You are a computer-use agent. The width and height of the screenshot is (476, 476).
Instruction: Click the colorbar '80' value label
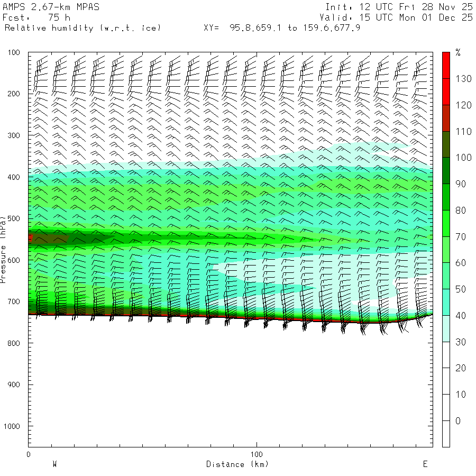tap(461, 210)
